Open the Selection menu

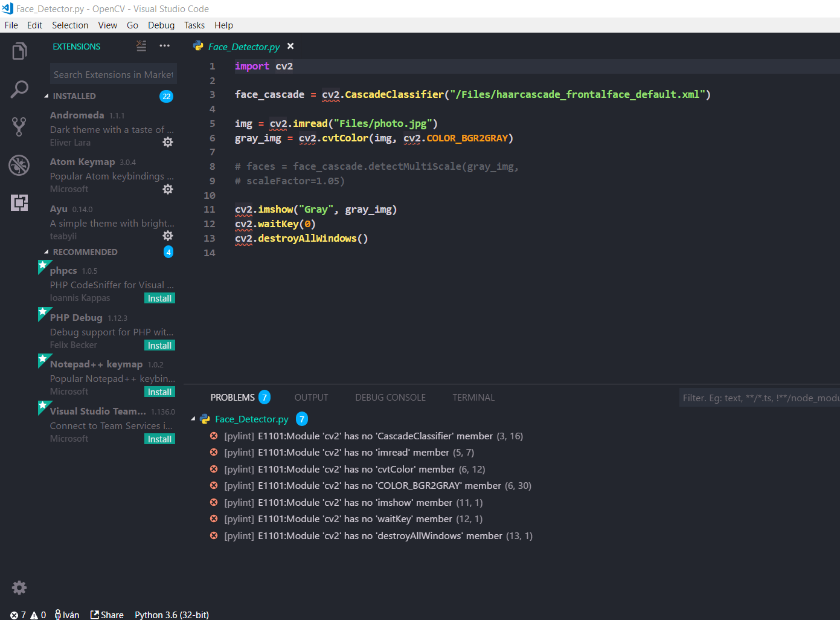pos(70,25)
